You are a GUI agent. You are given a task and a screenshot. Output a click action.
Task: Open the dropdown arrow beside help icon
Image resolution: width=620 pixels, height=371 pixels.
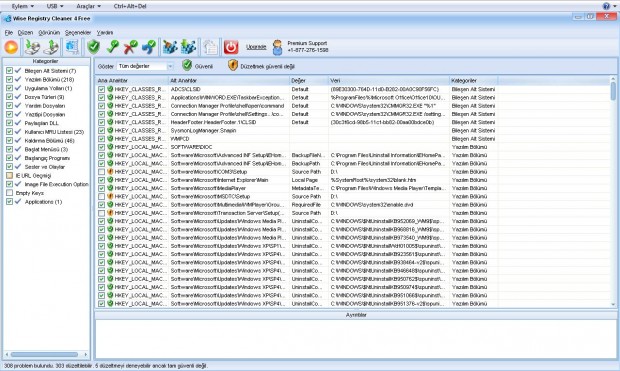click(614, 6)
